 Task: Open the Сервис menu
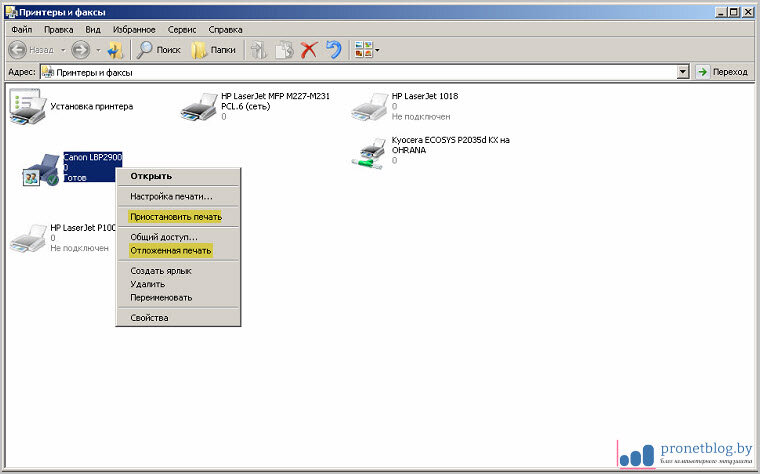click(x=182, y=30)
